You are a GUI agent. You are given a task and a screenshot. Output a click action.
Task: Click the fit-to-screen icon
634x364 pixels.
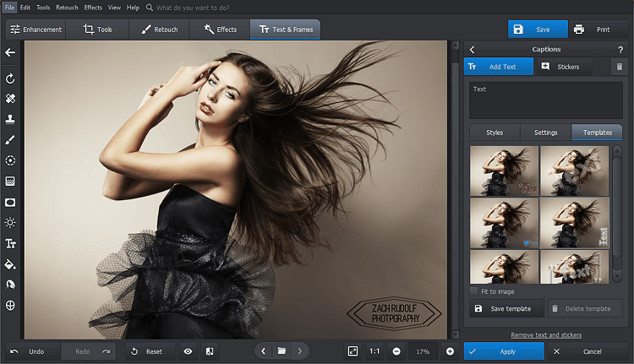coord(353,351)
